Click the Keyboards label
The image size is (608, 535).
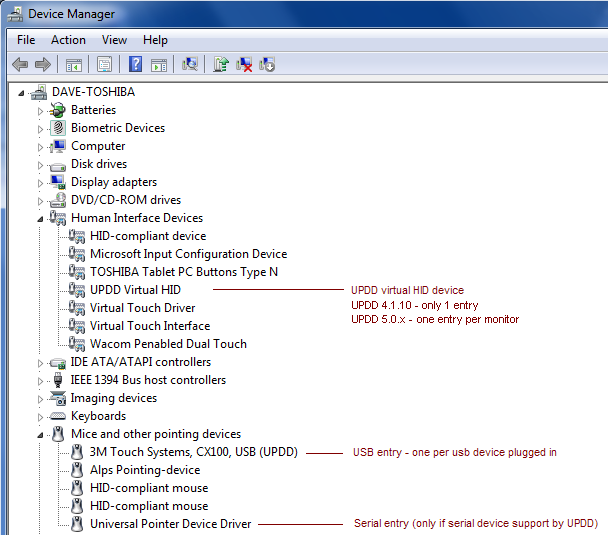[x=98, y=416]
